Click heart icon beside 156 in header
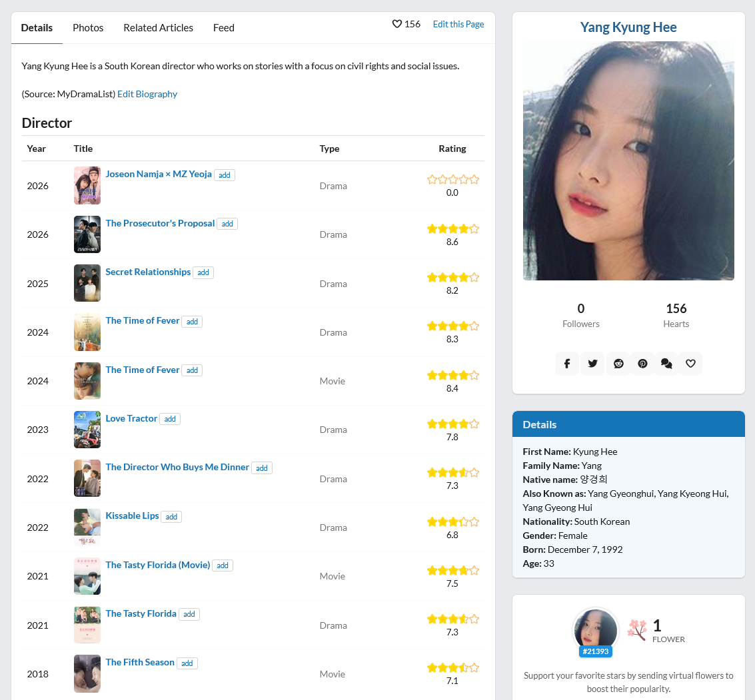755x700 pixels. point(396,24)
